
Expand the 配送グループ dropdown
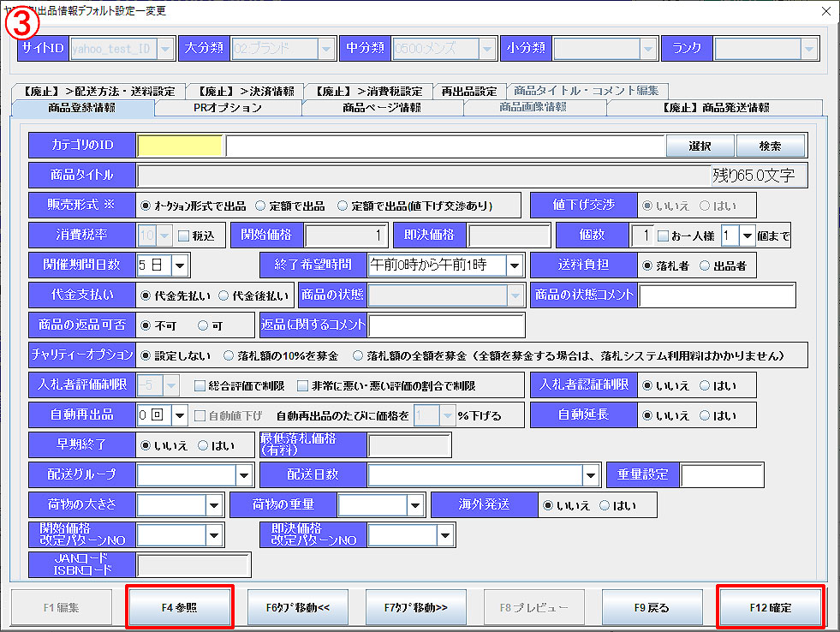(x=245, y=475)
